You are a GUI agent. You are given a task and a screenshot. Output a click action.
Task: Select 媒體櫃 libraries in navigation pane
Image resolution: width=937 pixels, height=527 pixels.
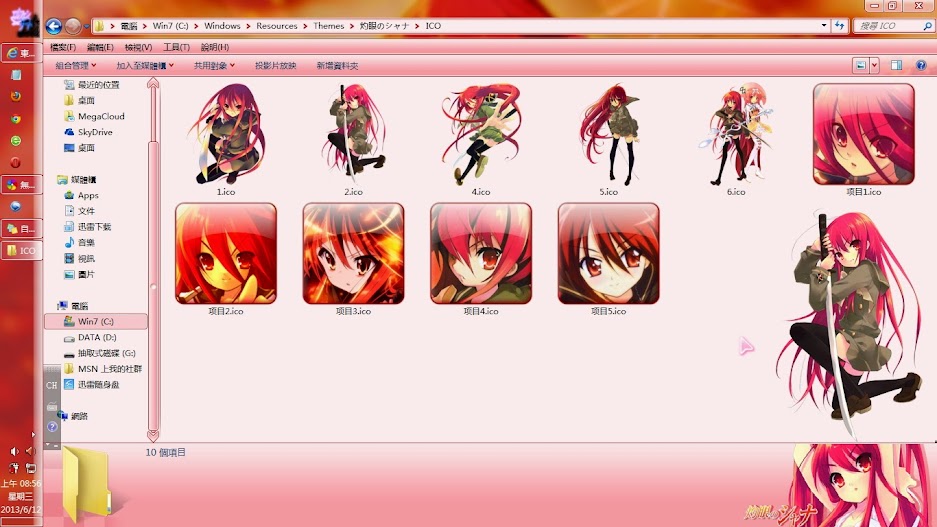[76, 179]
